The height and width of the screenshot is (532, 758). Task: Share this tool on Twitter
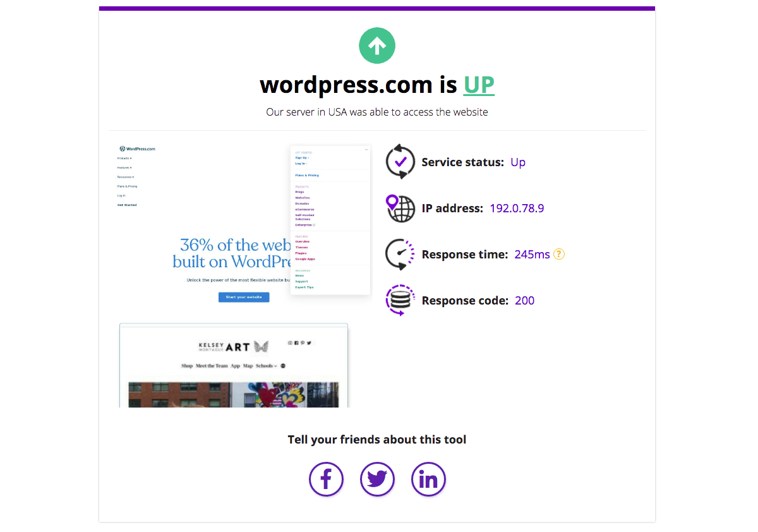pos(377,479)
